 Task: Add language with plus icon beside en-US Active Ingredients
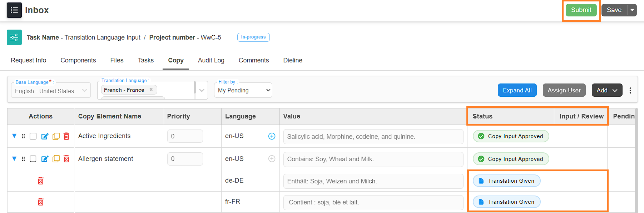[272, 136]
